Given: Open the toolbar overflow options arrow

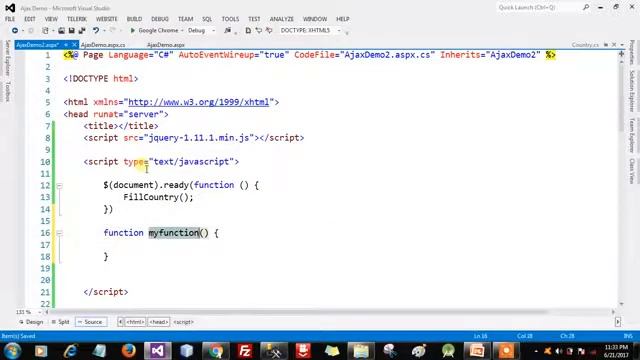Looking at the screenshot, I should tap(347, 32).
